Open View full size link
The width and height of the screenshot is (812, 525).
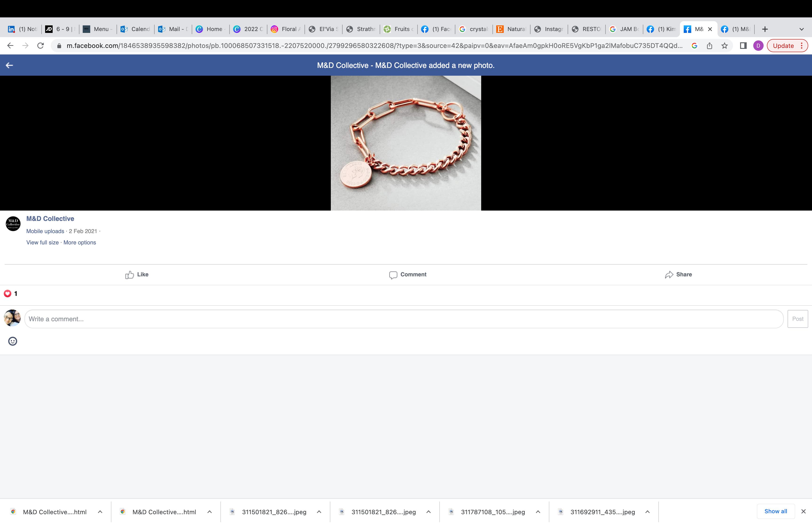42,242
